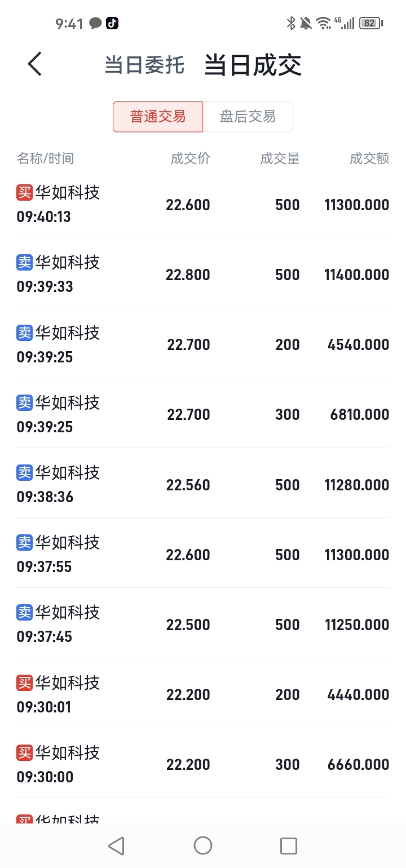Viewport: 406px width, 868px height.
Task: Tap the Android back triangle button
Action: (x=116, y=845)
